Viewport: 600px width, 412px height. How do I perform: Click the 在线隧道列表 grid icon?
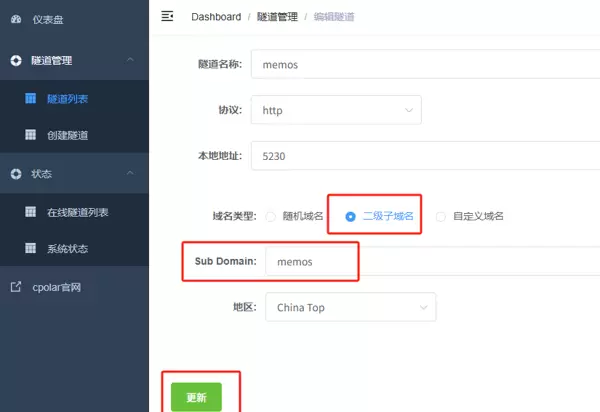click(31, 212)
